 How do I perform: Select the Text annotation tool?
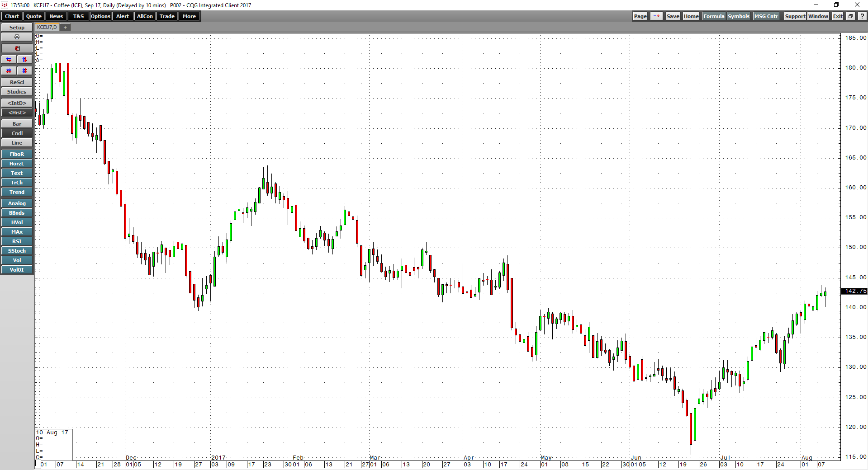click(17, 173)
